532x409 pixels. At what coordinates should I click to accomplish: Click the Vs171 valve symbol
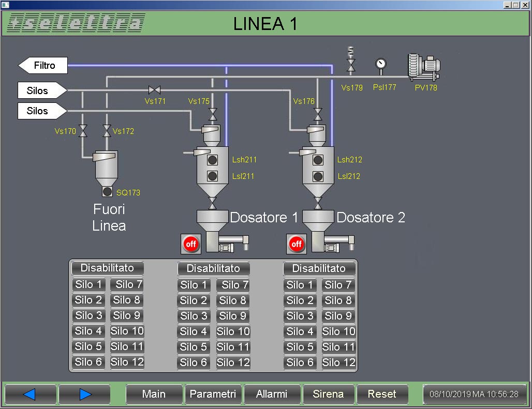154,90
